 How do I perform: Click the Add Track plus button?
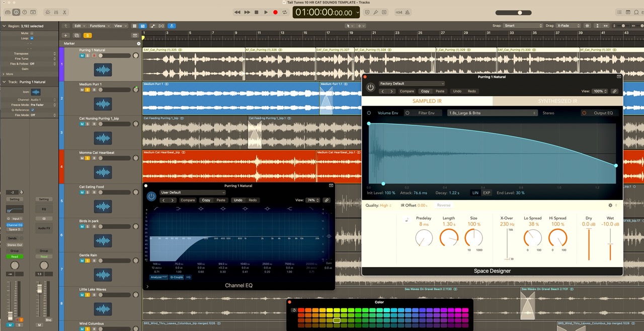pyautogui.click(x=65, y=35)
